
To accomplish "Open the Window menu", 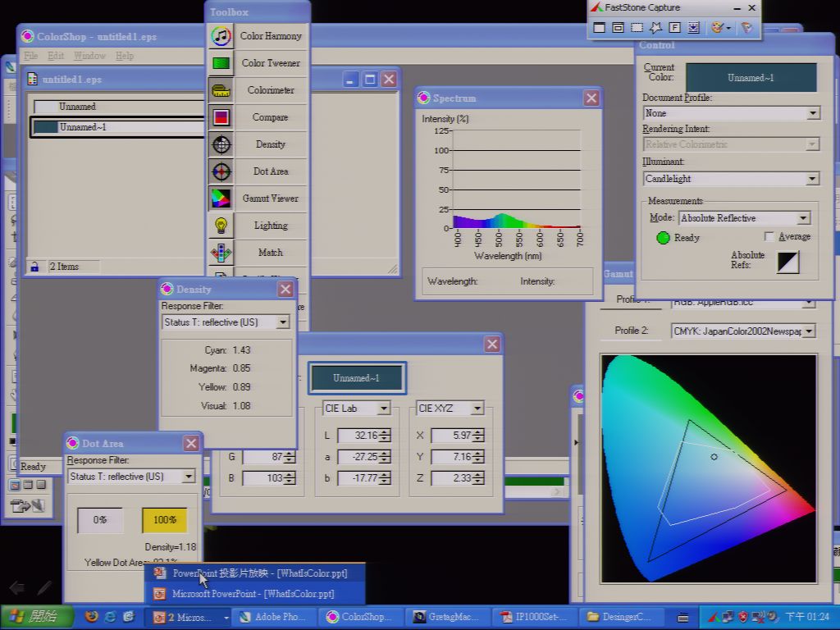I will coord(89,56).
